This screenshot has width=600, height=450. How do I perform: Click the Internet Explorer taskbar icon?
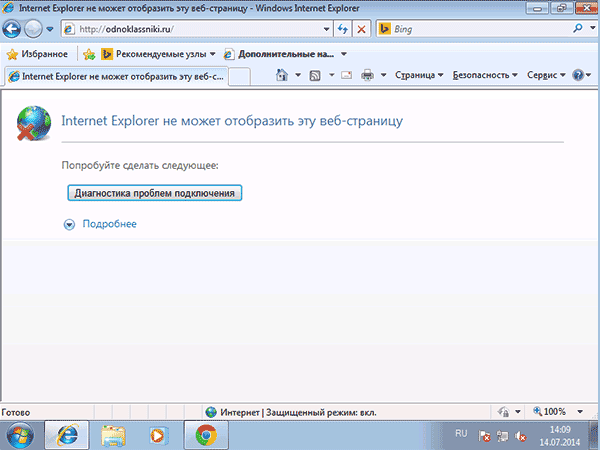coord(67,435)
